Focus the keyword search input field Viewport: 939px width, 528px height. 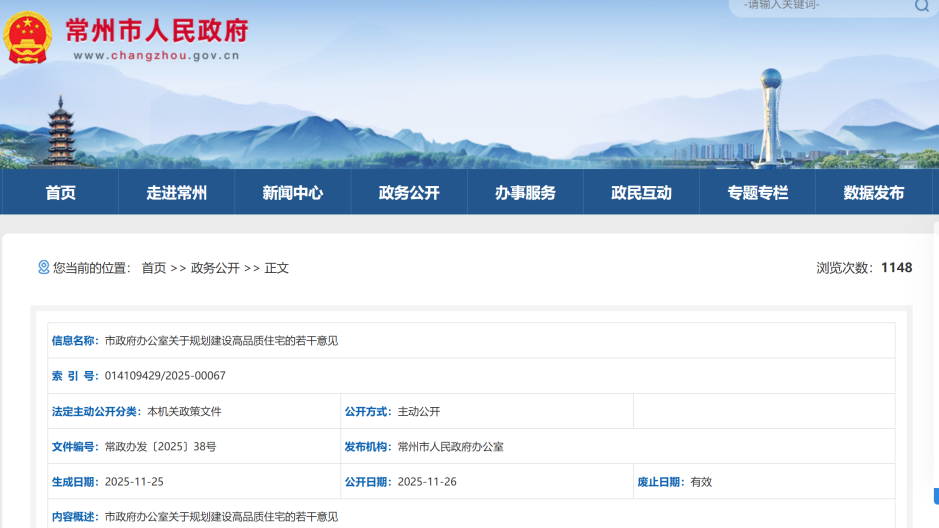click(x=820, y=6)
